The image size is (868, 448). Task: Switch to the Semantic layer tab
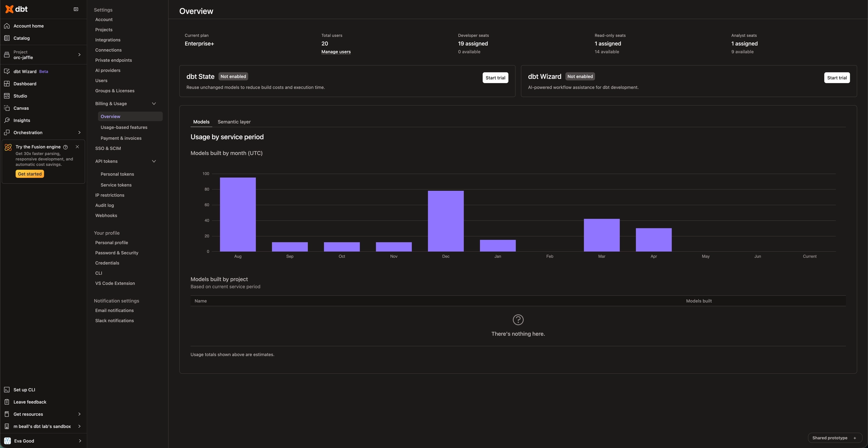click(234, 122)
